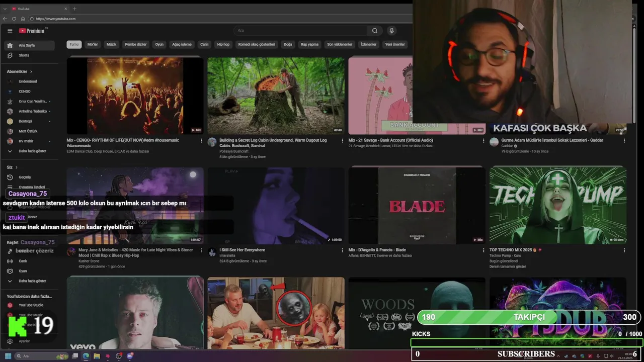Open the Windows Start menu
This screenshot has height=362, width=644.
coord(8,356)
